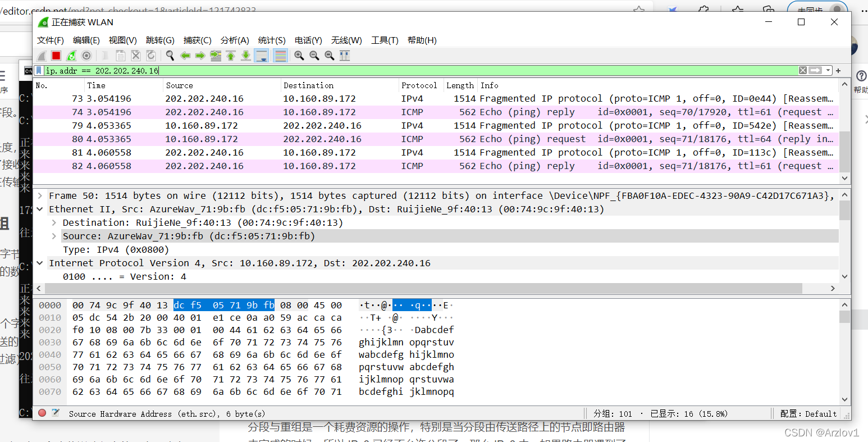Restart the current capture with the green fin
Screen dimensions: 868x442
71,56
